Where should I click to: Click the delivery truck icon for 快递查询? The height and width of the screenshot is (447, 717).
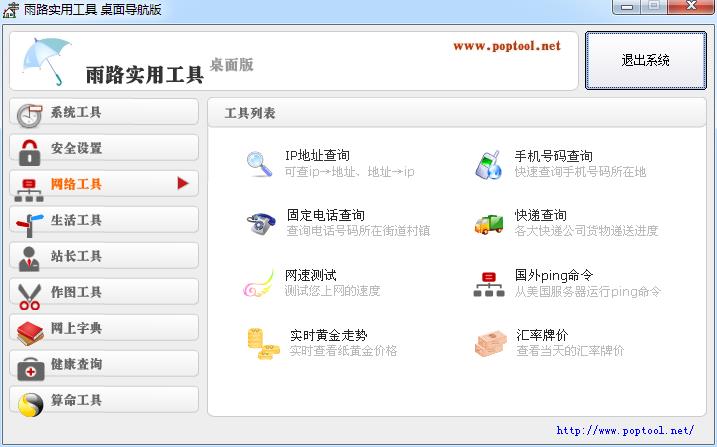489,224
